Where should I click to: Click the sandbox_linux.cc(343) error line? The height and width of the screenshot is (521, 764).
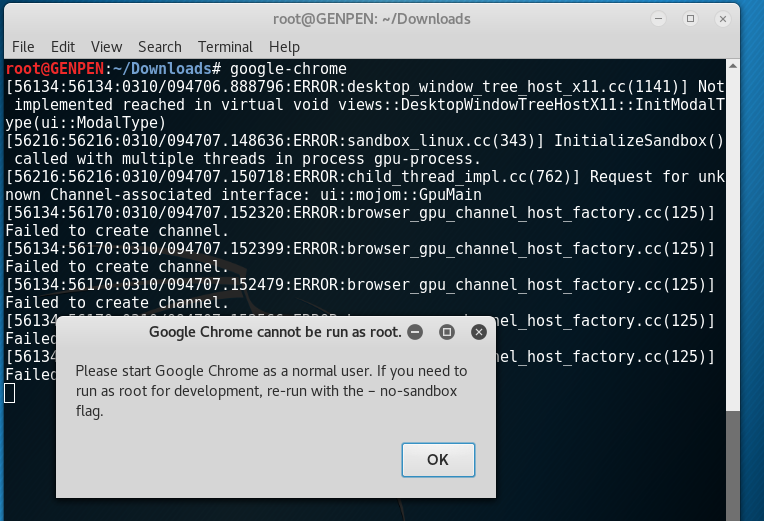pos(364,150)
